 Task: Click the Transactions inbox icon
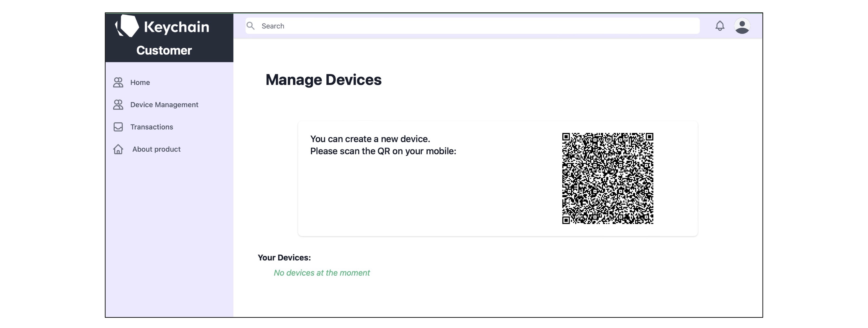[x=118, y=127]
